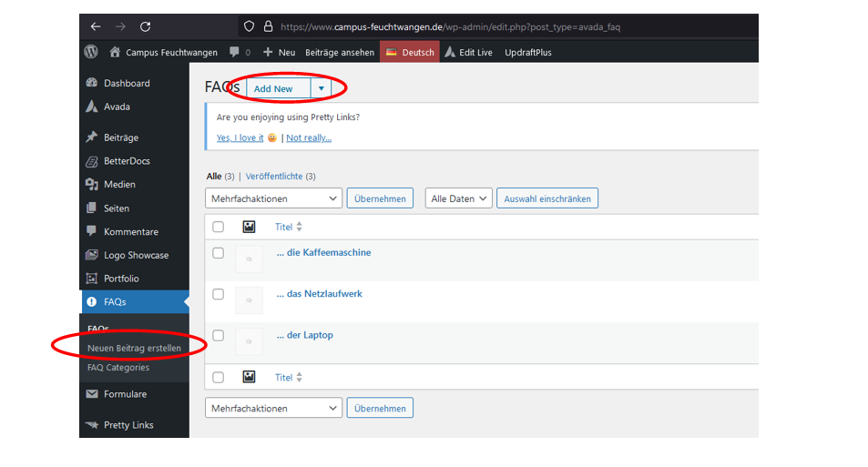Click the plus Neu icon
The image size is (868, 467).
click(x=268, y=52)
